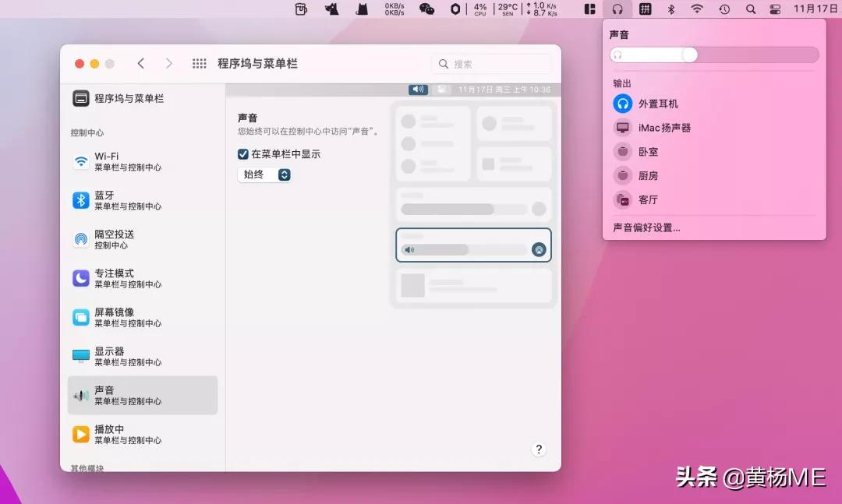The height and width of the screenshot is (504, 842).
Task: Click the WeChat icon in the menu bar
Action: click(427, 9)
